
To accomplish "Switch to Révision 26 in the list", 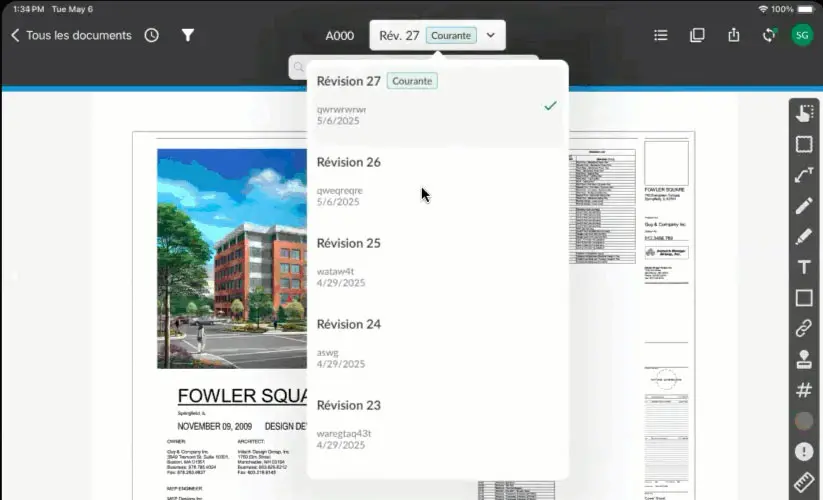I will pos(437,182).
